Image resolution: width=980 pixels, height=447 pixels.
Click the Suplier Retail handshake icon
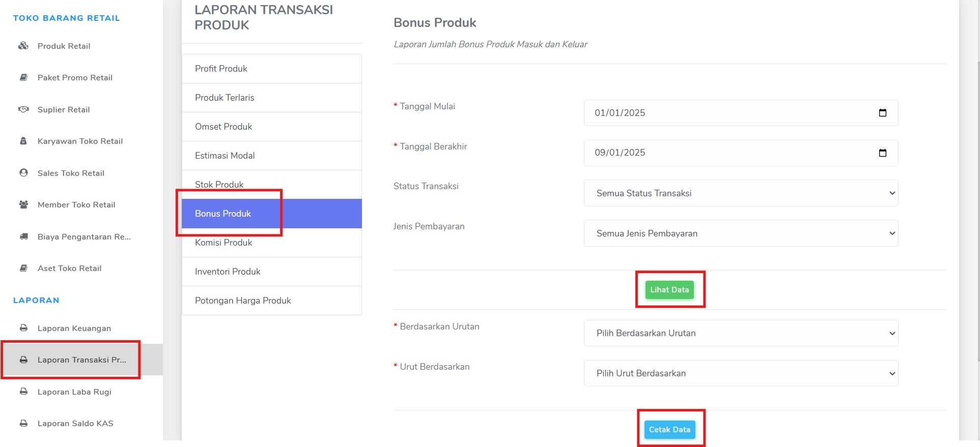(23, 109)
